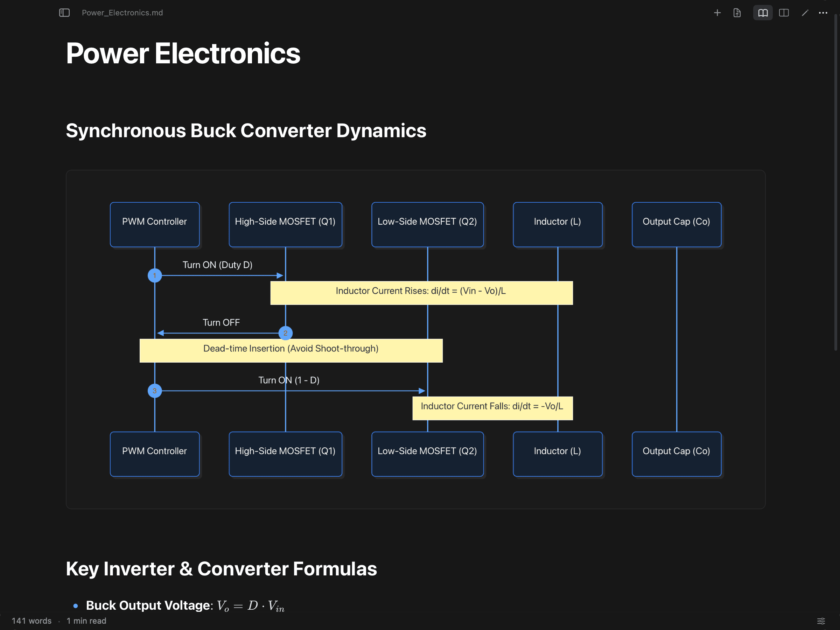
Task: Click bottom High-Side MOSFET (Q1) box
Action: (x=285, y=454)
